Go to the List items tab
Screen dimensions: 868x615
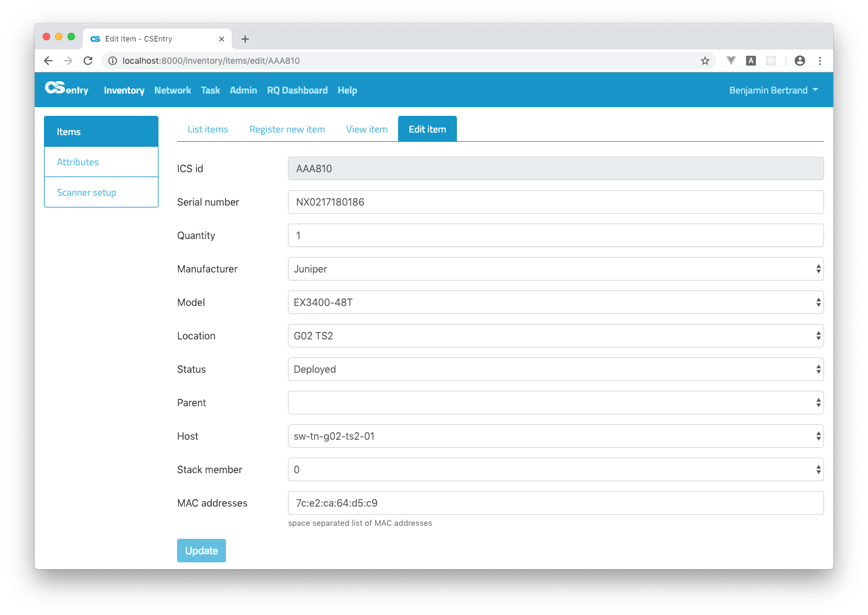click(x=207, y=129)
